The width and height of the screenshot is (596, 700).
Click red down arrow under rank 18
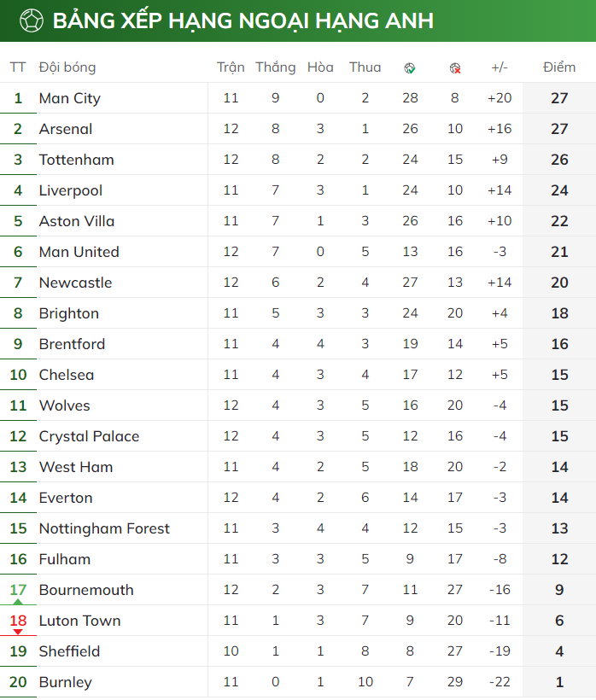pos(18,632)
